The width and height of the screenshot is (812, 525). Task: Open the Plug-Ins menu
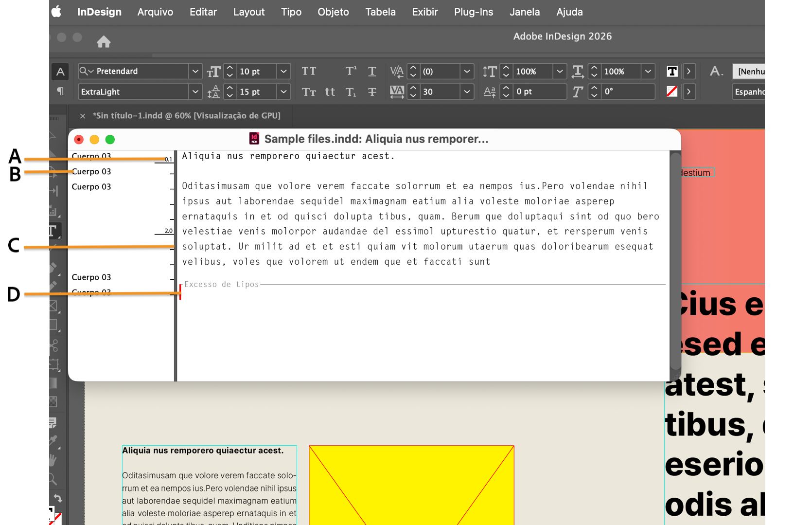click(x=474, y=12)
